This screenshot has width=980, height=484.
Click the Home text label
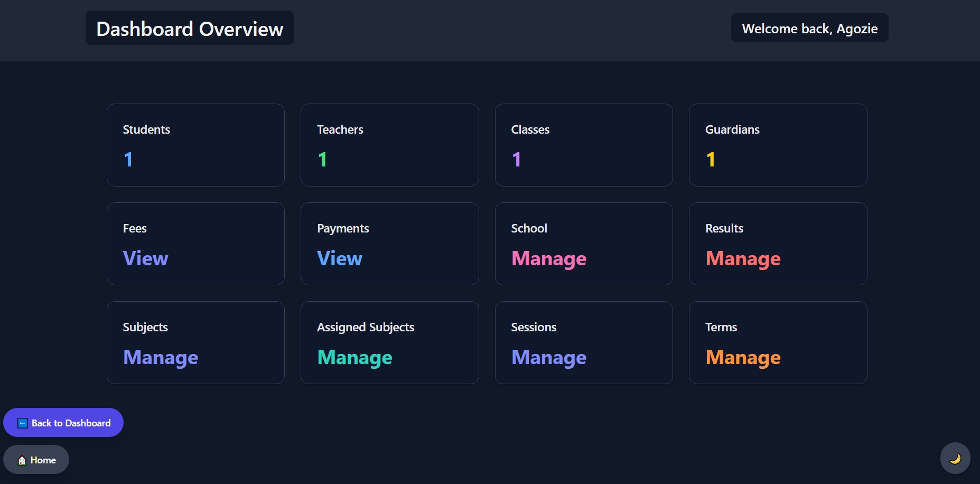(x=43, y=460)
